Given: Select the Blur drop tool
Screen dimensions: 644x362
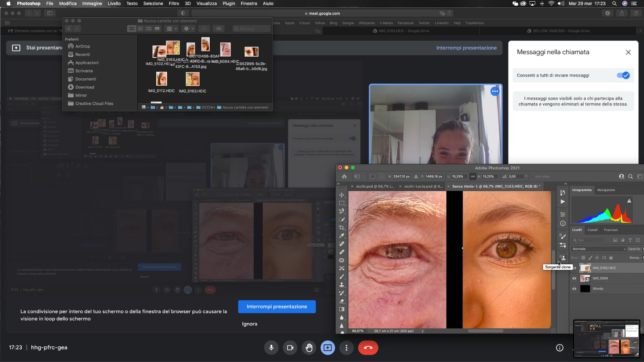Looking at the screenshot, I should (342, 317).
